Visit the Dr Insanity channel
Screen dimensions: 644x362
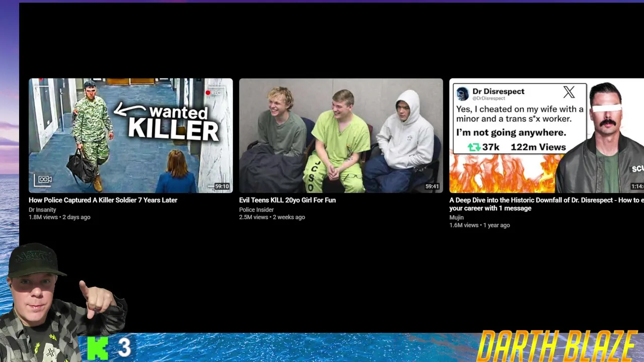point(42,210)
